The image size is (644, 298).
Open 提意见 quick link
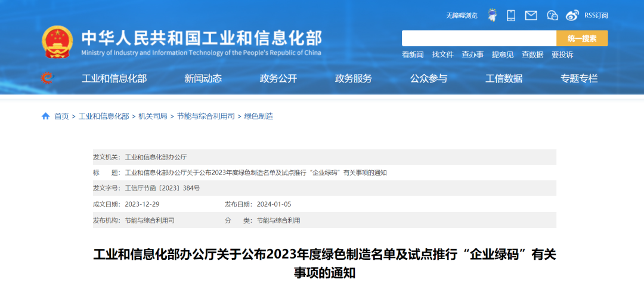[503, 55]
